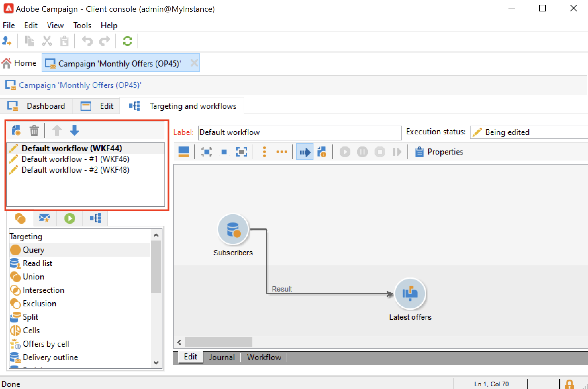
Task: Click the small blue square zoom icon
Action: point(224,152)
